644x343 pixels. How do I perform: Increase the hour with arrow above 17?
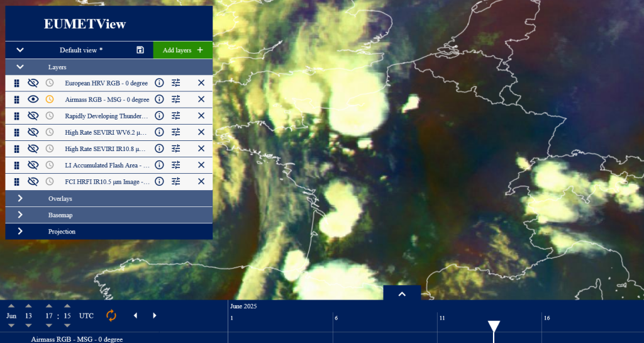point(49,306)
